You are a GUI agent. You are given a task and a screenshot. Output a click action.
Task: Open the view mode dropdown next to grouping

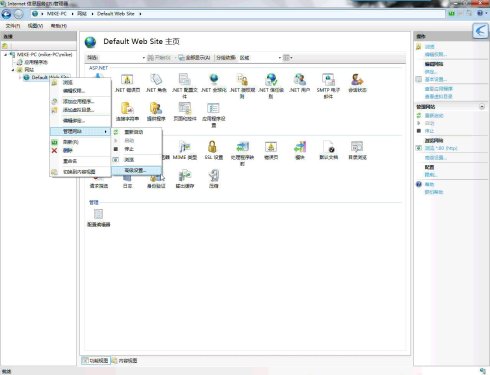(288, 58)
